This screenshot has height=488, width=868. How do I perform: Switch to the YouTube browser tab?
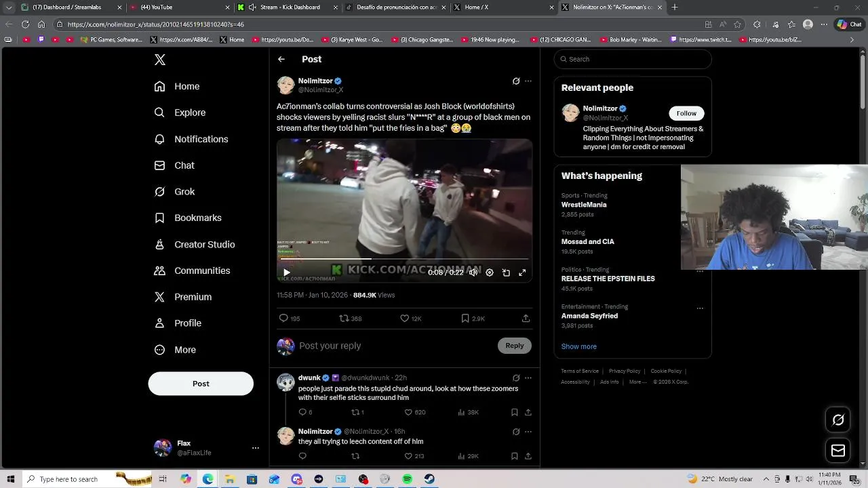pos(180,7)
